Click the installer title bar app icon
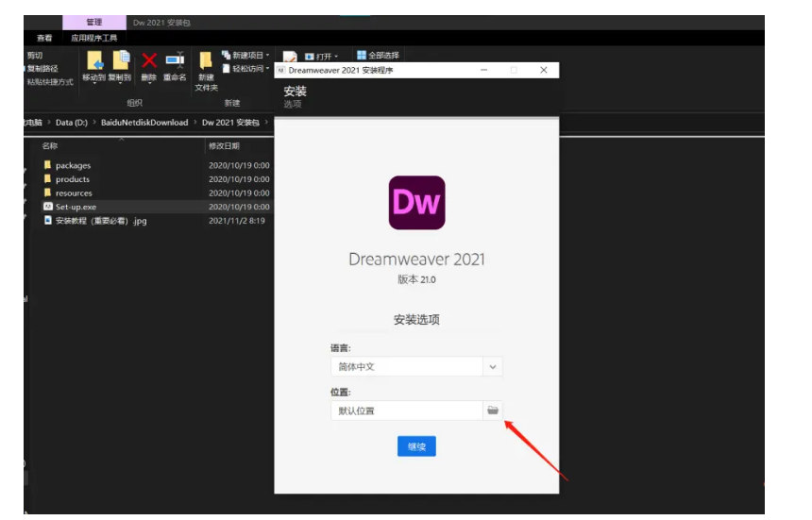The height and width of the screenshot is (520, 812). tap(281, 70)
